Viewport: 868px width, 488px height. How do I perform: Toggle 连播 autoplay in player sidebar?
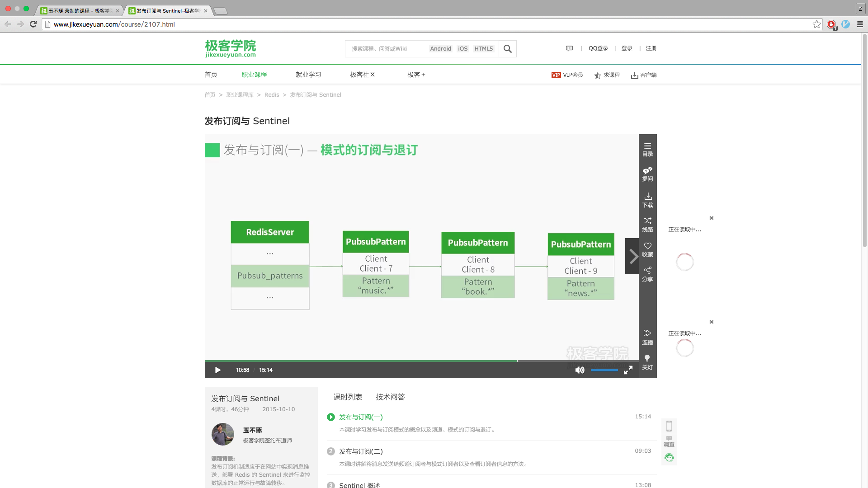coord(647,337)
